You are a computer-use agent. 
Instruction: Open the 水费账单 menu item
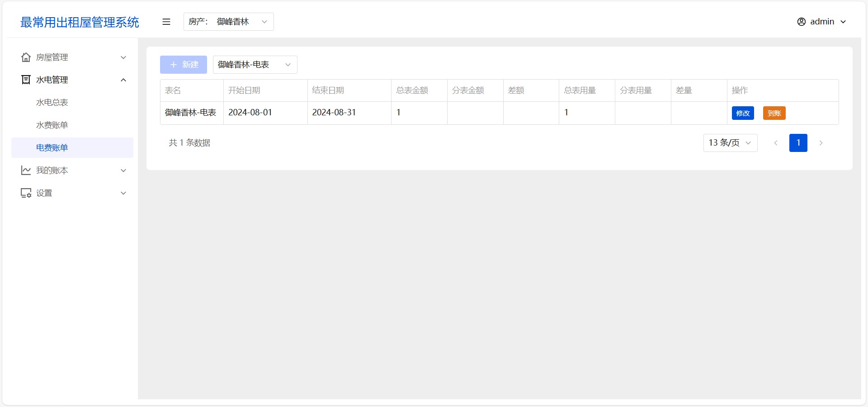(72, 125)
